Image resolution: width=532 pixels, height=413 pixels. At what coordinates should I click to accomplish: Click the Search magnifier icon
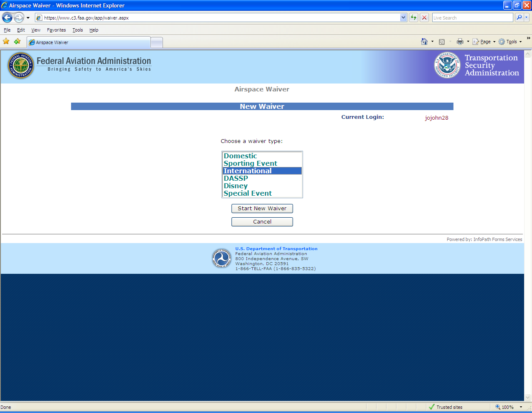tap(519, 18)
